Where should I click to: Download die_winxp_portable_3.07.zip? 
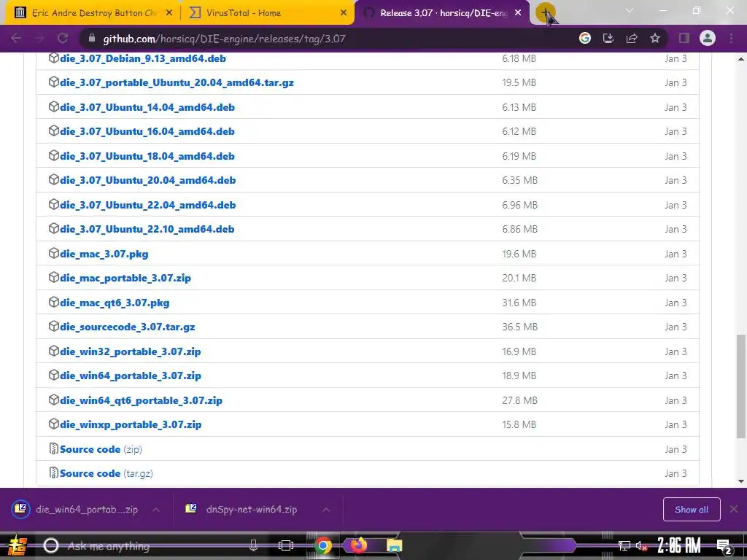(131, 425)
